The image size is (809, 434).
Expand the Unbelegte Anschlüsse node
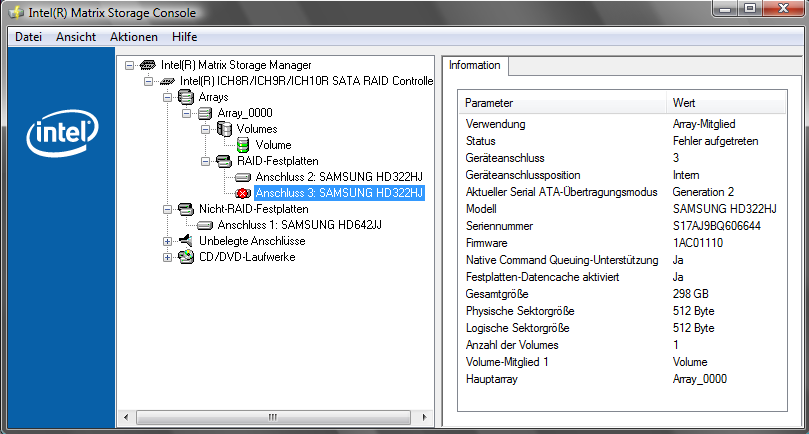point(167,241)
